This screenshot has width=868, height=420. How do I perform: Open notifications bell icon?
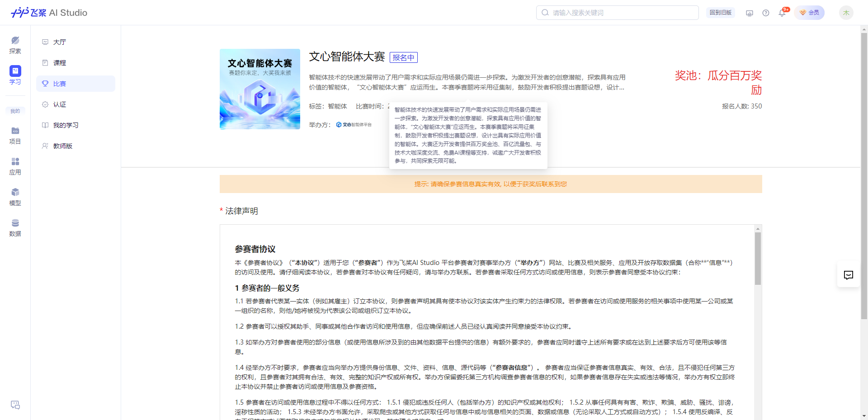782,13
